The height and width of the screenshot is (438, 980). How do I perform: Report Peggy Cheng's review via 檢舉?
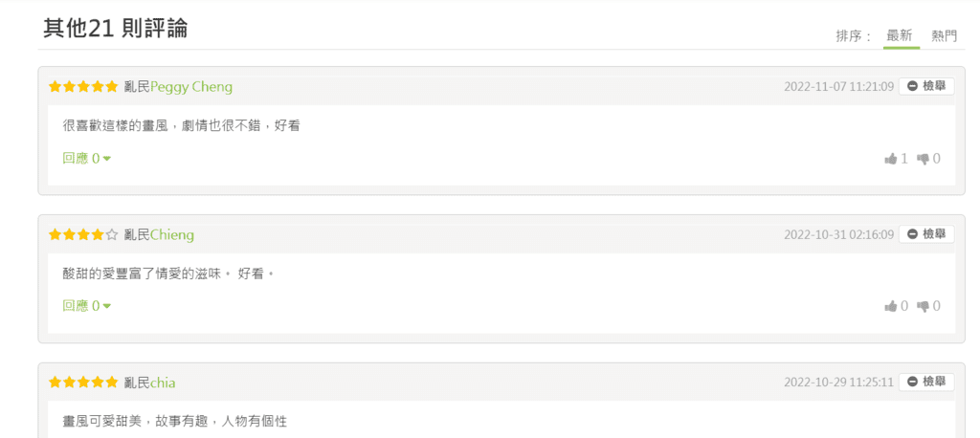tap(926, 86)
